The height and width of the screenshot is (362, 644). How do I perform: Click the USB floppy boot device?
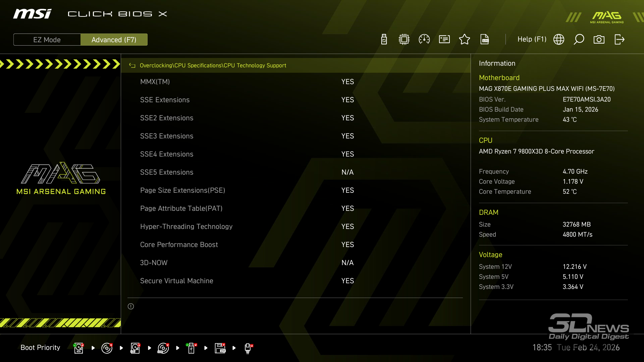tap(220, 348)
